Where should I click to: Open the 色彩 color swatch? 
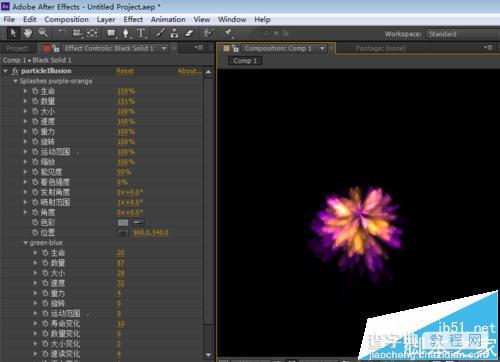pyautogui.click(x=123, y=222)
